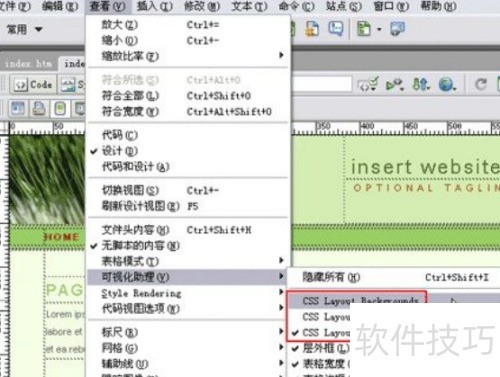Click the browser compatibility check icon

click(395, 85)
